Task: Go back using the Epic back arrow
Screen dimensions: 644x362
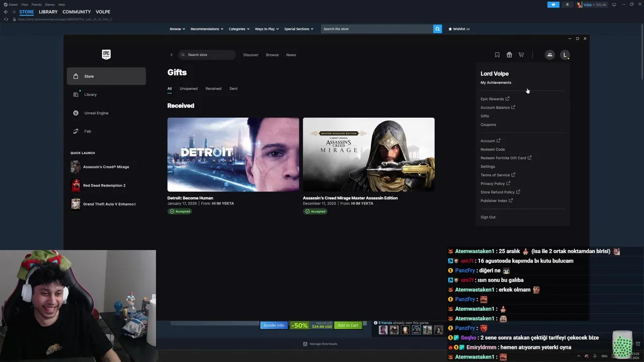Action: point(171,55)
